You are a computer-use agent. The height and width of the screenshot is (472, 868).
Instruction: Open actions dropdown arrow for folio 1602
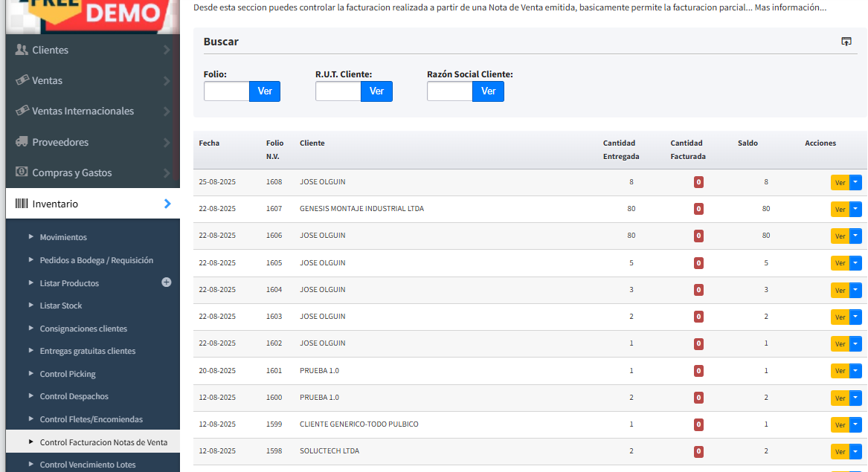tap(855, 343)
